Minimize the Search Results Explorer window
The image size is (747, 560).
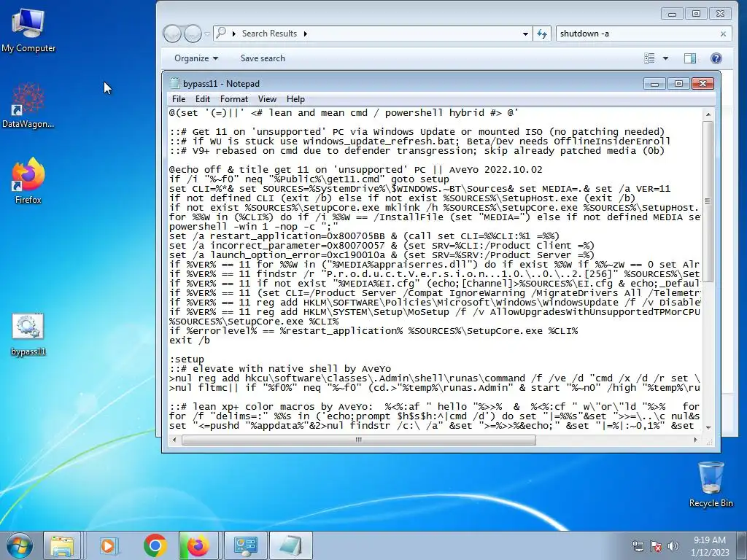(672, 14)
